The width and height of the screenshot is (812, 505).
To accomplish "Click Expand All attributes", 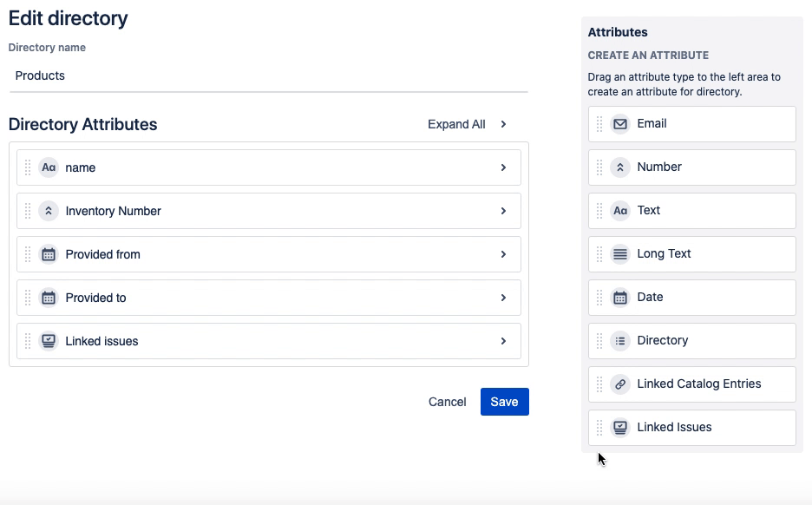I will click(467, 124).
